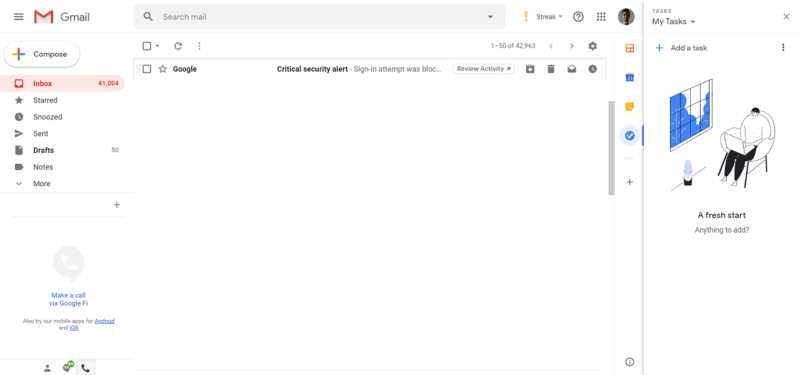The image size is (800, 375).
Task: Click the Review Activity button
Action: pyautogui.click(x=484, y=69)
